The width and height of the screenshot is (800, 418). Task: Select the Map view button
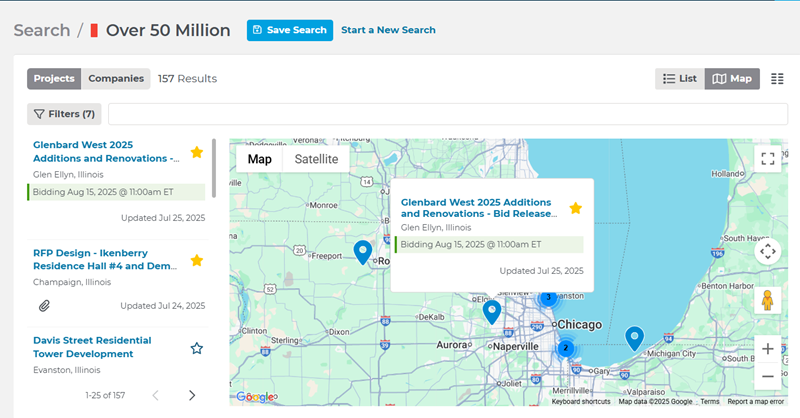click(x=732, y=79)
